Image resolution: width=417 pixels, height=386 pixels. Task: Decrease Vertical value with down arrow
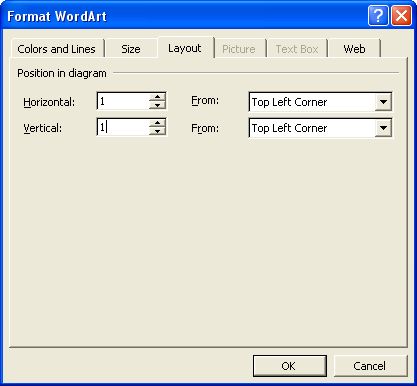[157, 131]
